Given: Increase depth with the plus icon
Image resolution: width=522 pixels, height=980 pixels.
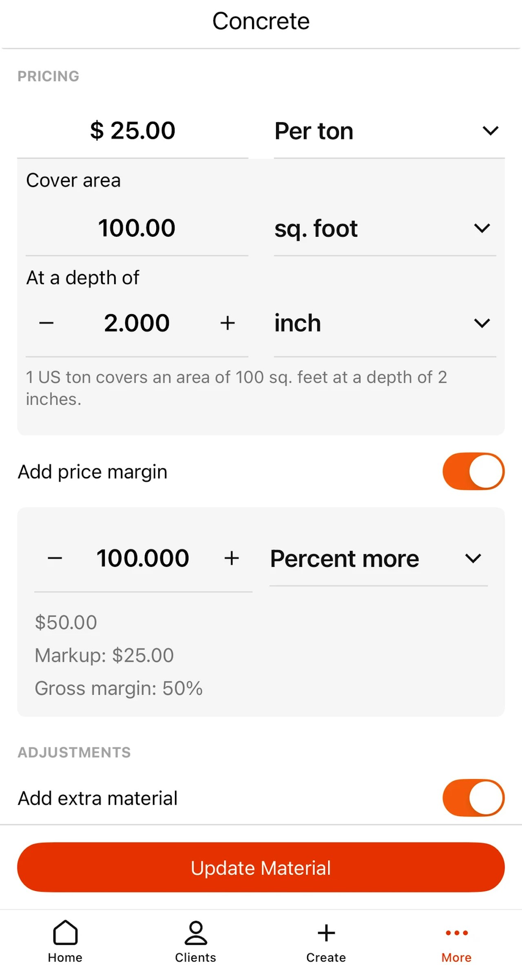Looking at the screenshot, I should [228, 323].
